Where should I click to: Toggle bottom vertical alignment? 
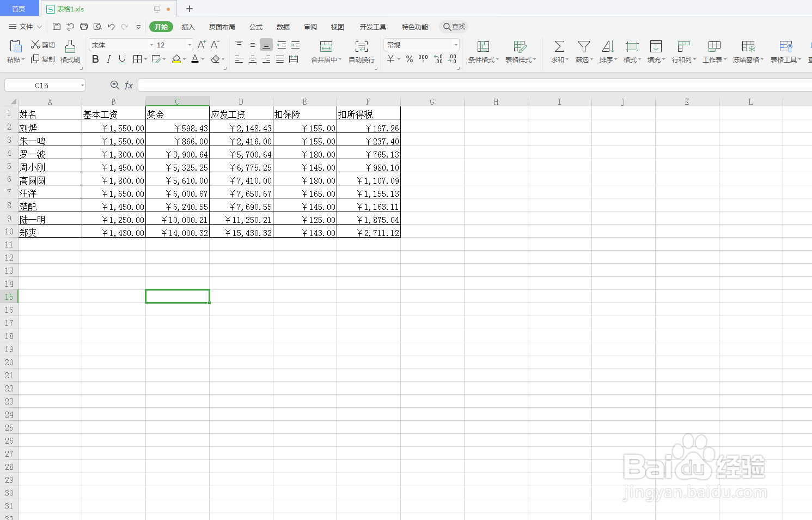coord(266,45)
